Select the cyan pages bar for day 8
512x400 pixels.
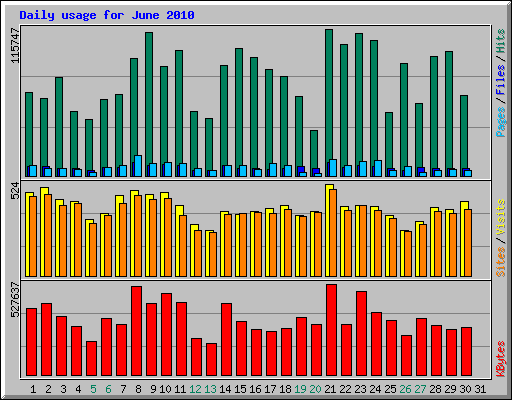click(138, 166)
